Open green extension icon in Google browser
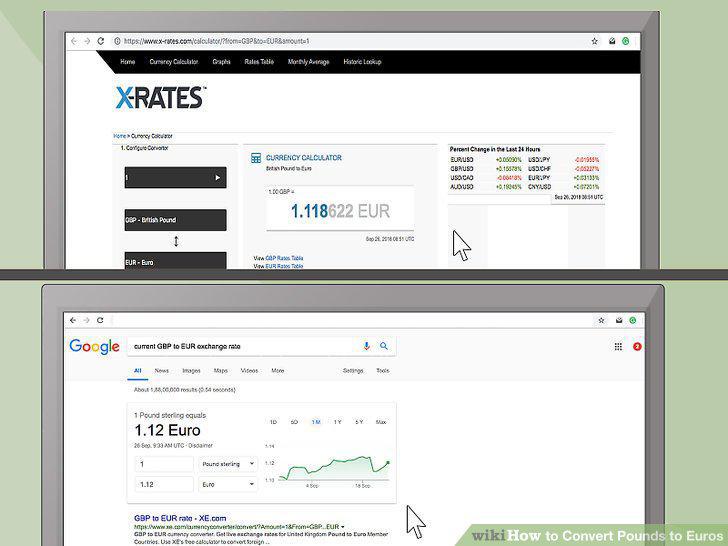728x546 pixels. point(632,320)
